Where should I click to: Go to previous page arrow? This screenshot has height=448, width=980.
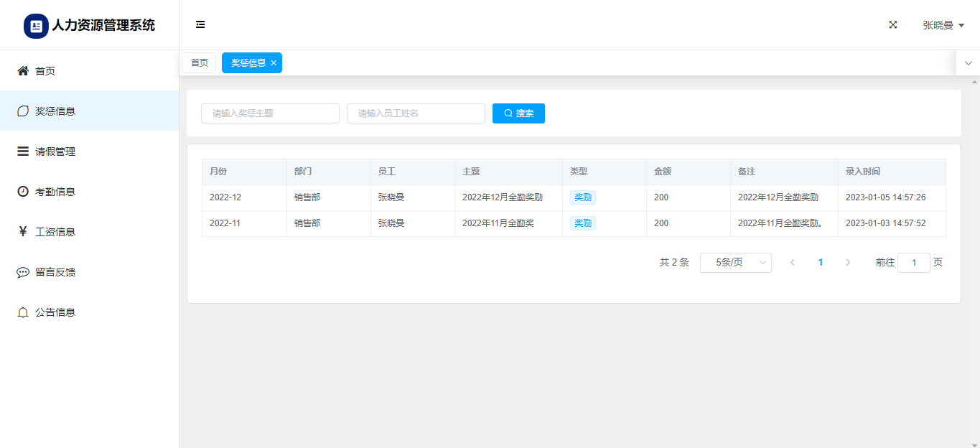coord(793,263)
